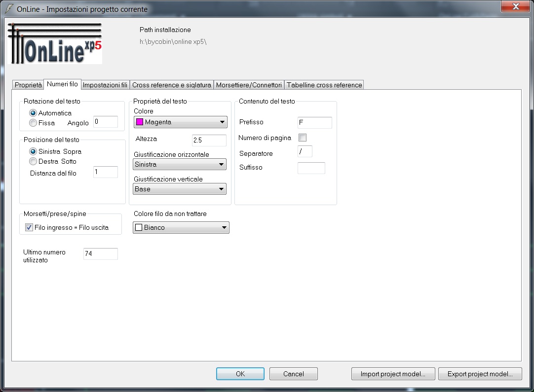Select the Automatica rotation option
Image resolution: width=534 pixels, height=392 pixels.
click(33, 113)
